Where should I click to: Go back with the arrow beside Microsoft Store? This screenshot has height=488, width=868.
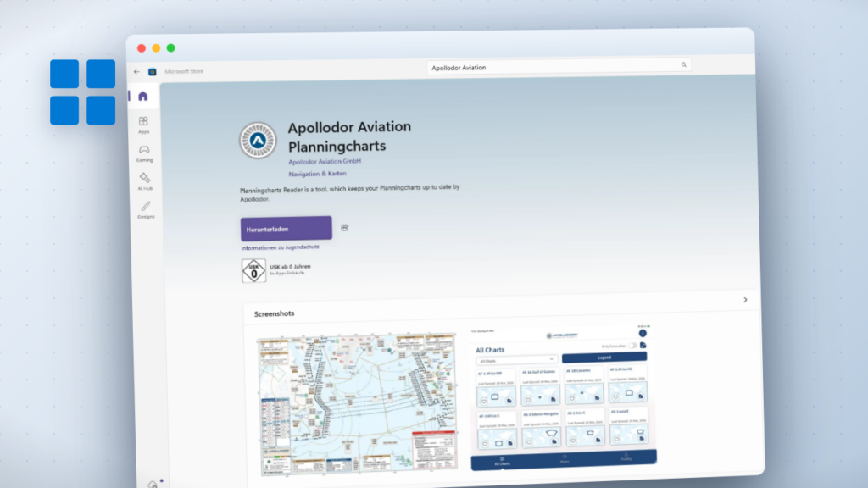[136, 71]
